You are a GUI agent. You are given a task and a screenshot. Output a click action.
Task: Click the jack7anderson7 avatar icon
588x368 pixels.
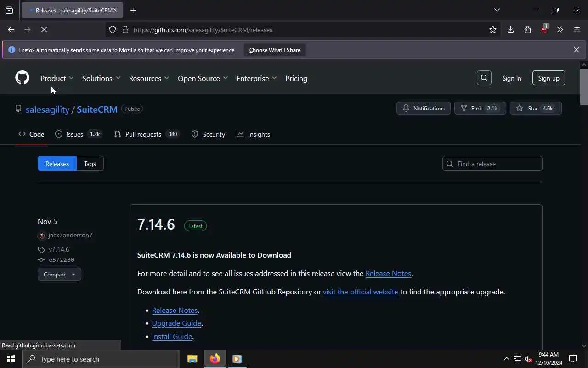pos(42,236)
